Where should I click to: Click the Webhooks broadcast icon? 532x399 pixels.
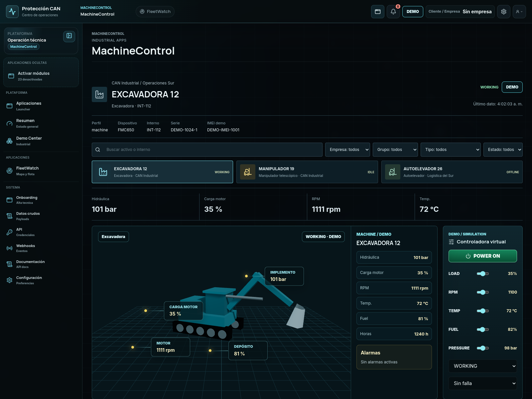(10, 248)
